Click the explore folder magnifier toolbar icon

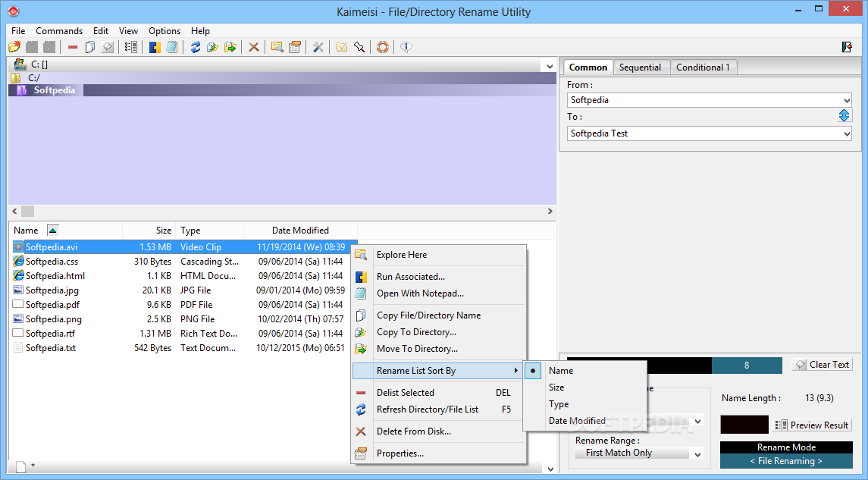(277, 47)
